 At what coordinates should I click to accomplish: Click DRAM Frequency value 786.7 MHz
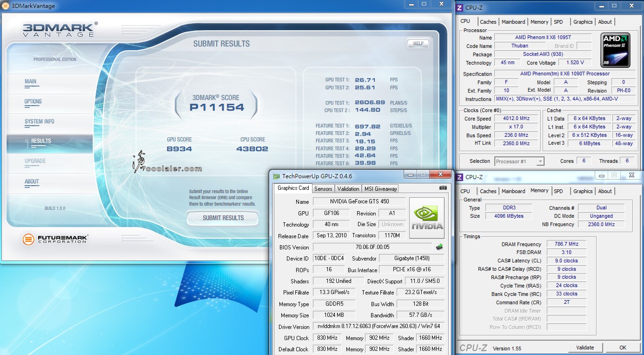tap(566, 244)
